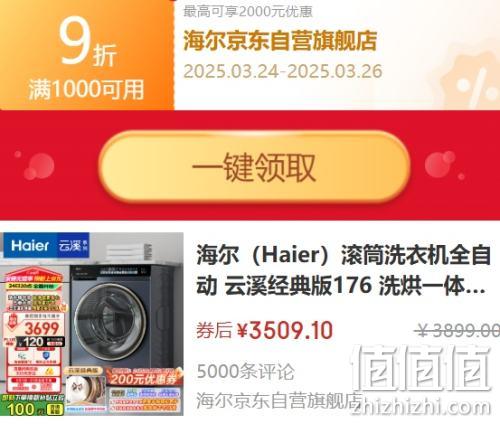The width and height of the screenshot is (500, 424).
Task: Click the crossed-out ¥3899.00 original price
Action: pyautogui.click(x=457, y=331)
